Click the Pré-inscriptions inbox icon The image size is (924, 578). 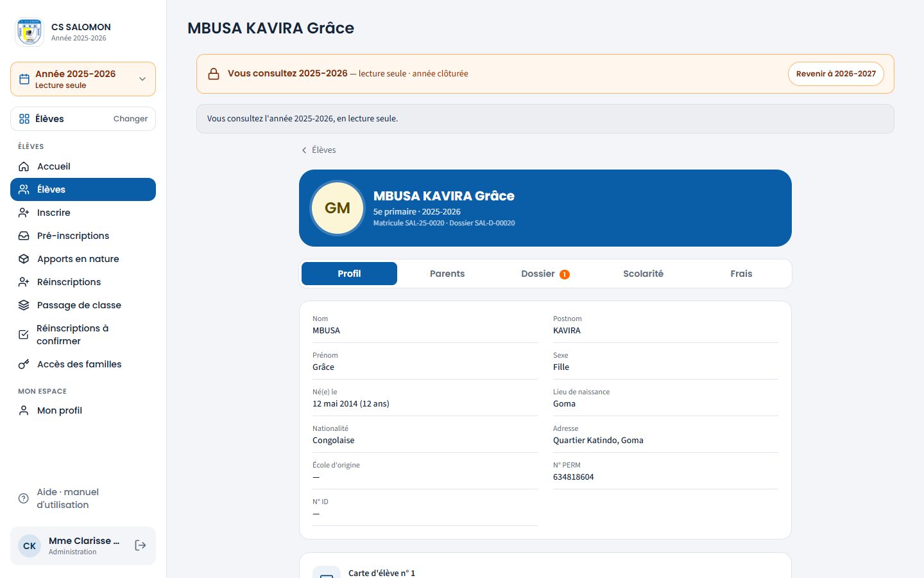(24, 236)
